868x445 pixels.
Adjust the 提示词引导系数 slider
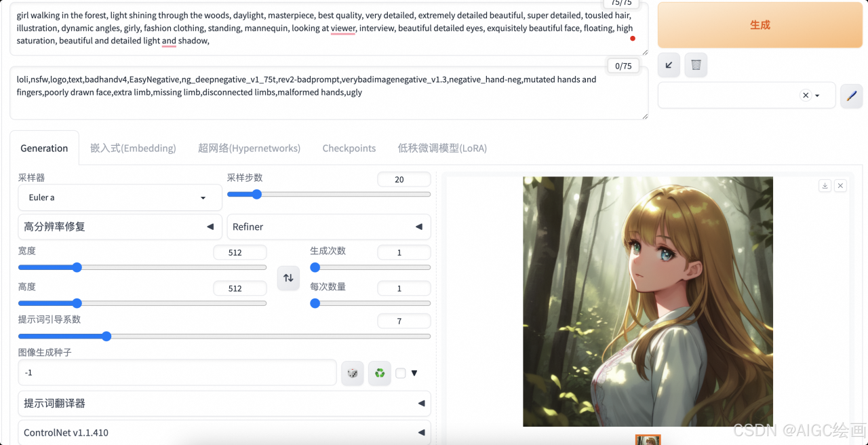pos(224,336)
